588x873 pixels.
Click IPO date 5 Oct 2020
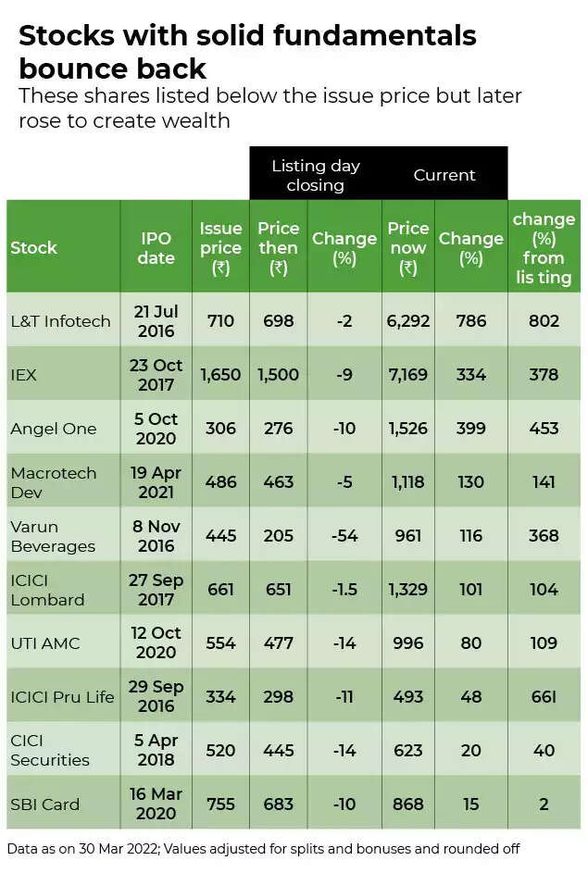[156, 428]
